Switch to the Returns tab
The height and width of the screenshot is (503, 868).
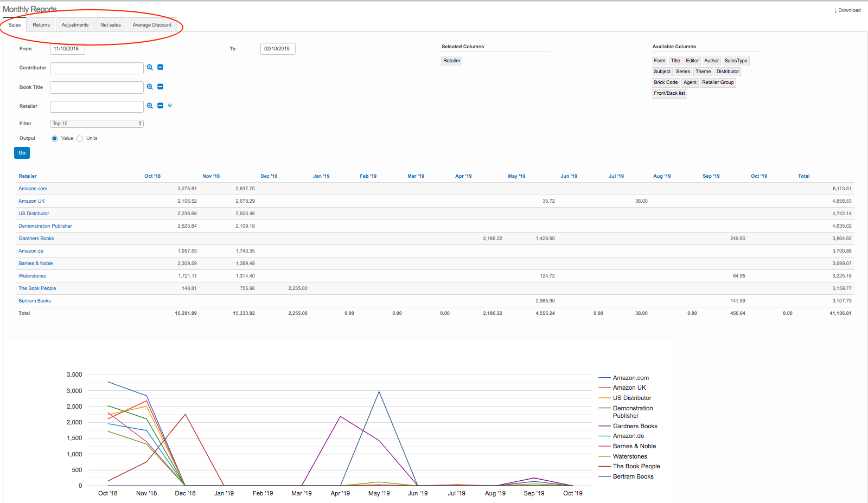(x=41, y=25)
